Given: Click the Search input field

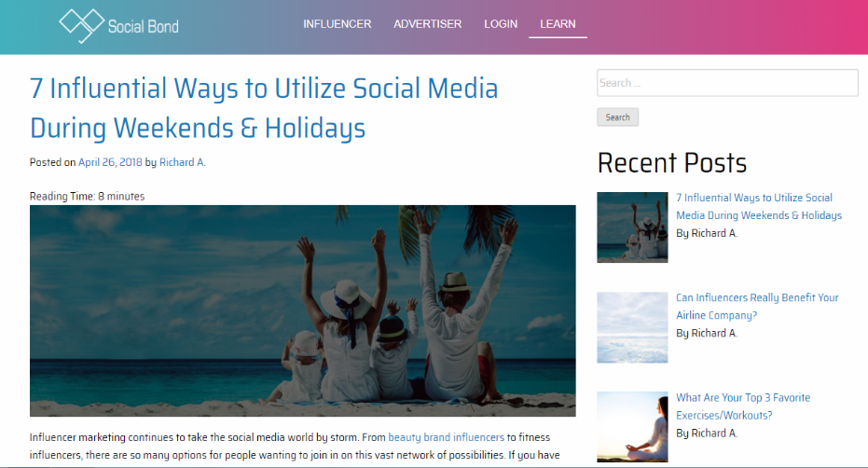Looking at the screenshot, I should pyautogui.click(x=727, y=83).
